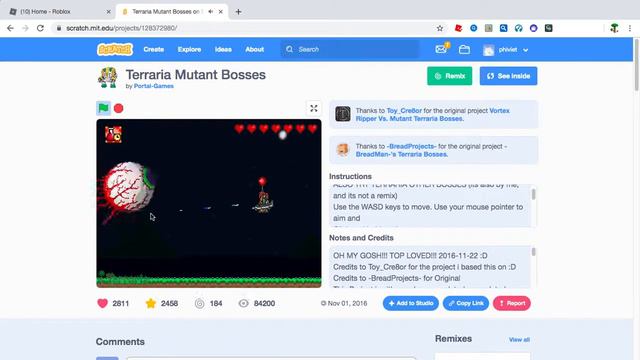Click the dark square extension icon
The height and width of the screenshot is (360, 640).
click(x=549, y=28)
